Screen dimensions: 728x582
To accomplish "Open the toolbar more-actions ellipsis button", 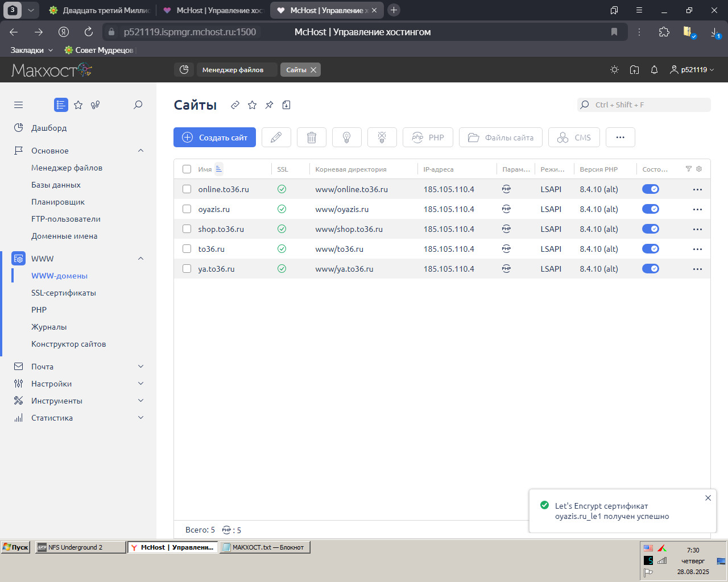I will (x=621, y=138).
